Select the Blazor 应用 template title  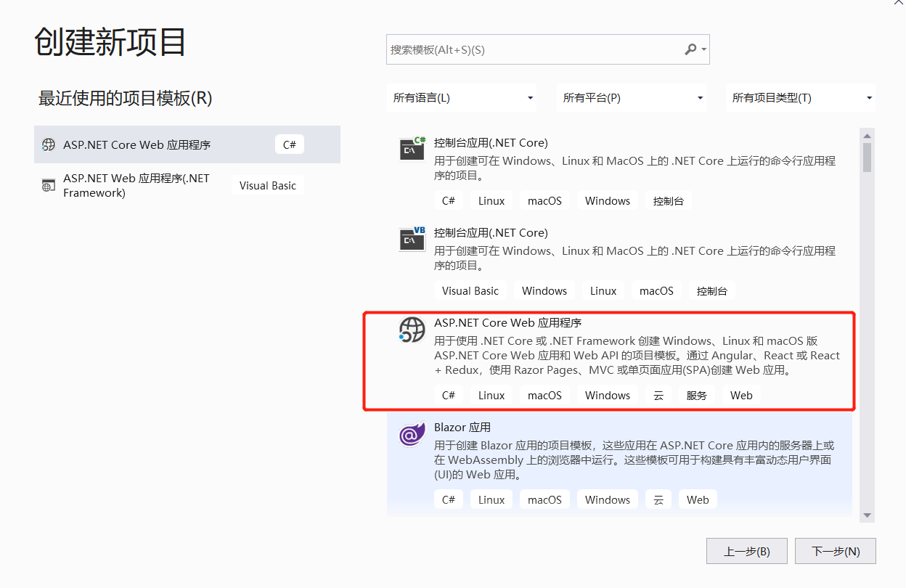[x=462, y=427]
